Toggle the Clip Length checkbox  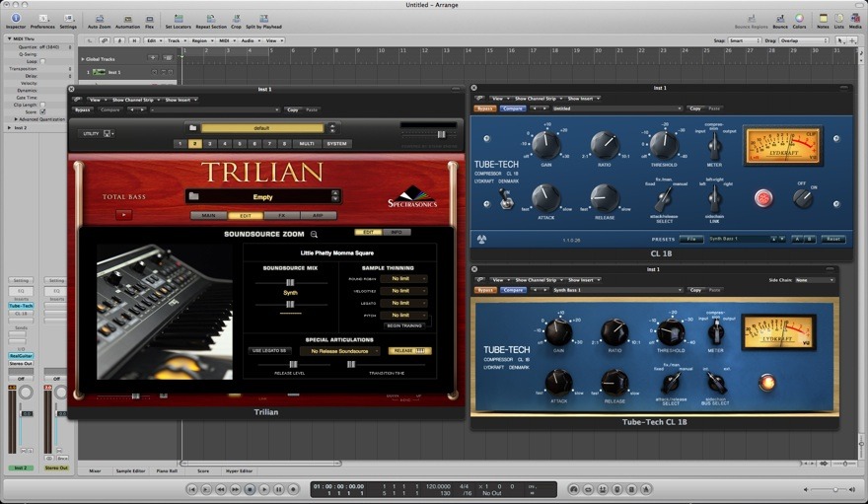pyautogui.click(x=42, y=105)
